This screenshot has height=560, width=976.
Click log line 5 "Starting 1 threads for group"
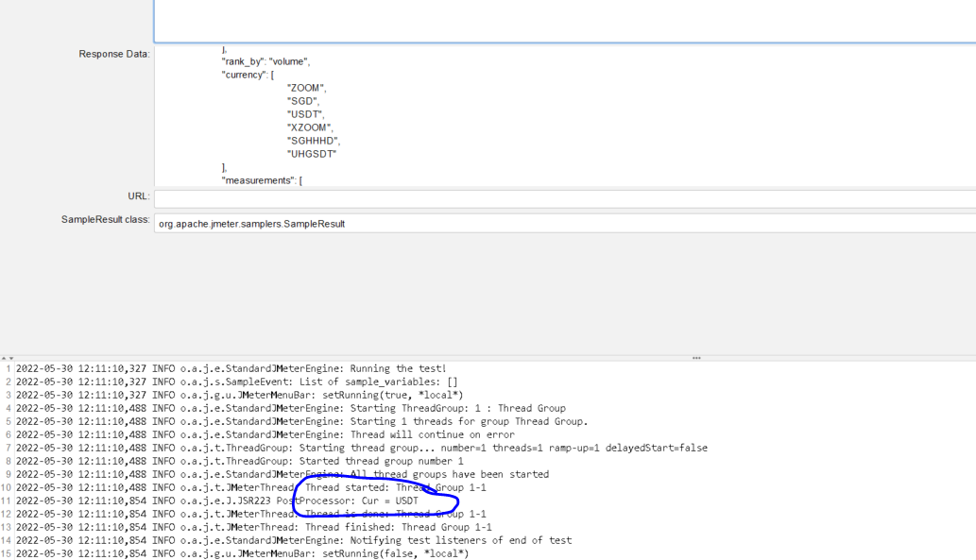pyautogui.click(x=302, y=421)
